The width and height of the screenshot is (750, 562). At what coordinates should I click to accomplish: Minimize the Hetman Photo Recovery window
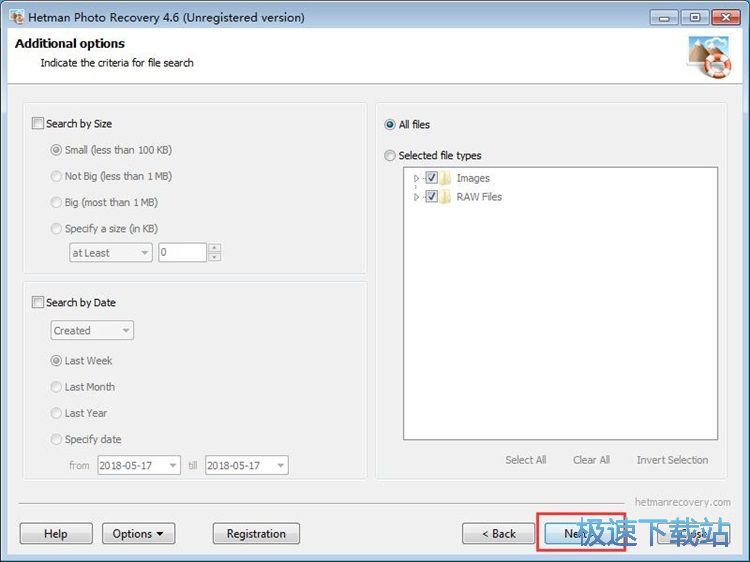[x=664, y=18]
